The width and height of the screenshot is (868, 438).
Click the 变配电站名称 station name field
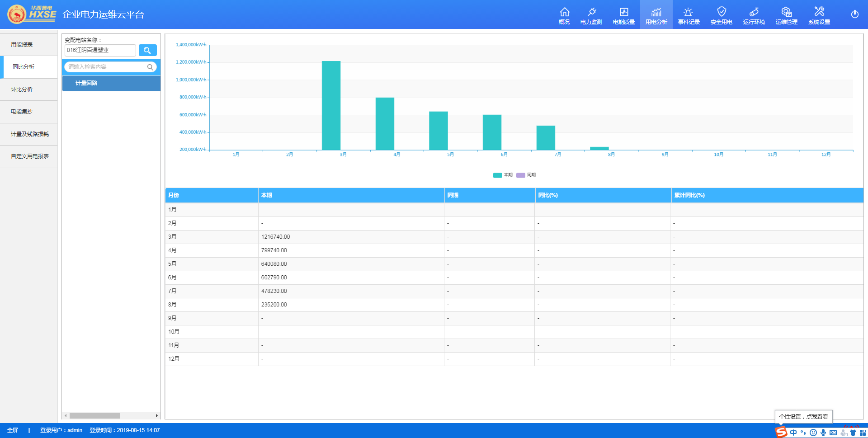100,50
